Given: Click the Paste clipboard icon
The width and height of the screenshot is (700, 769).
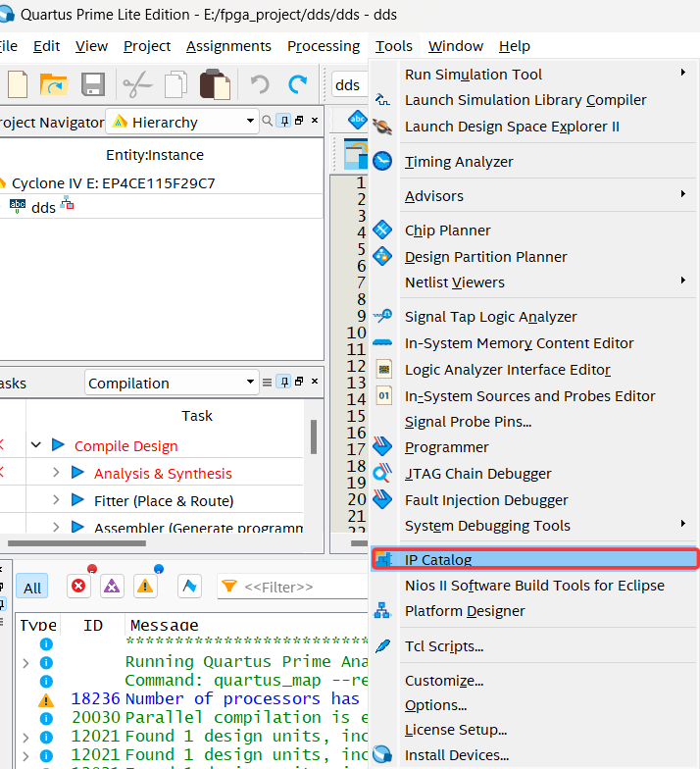Looking at the screenshot, I should tap(215, 84).
